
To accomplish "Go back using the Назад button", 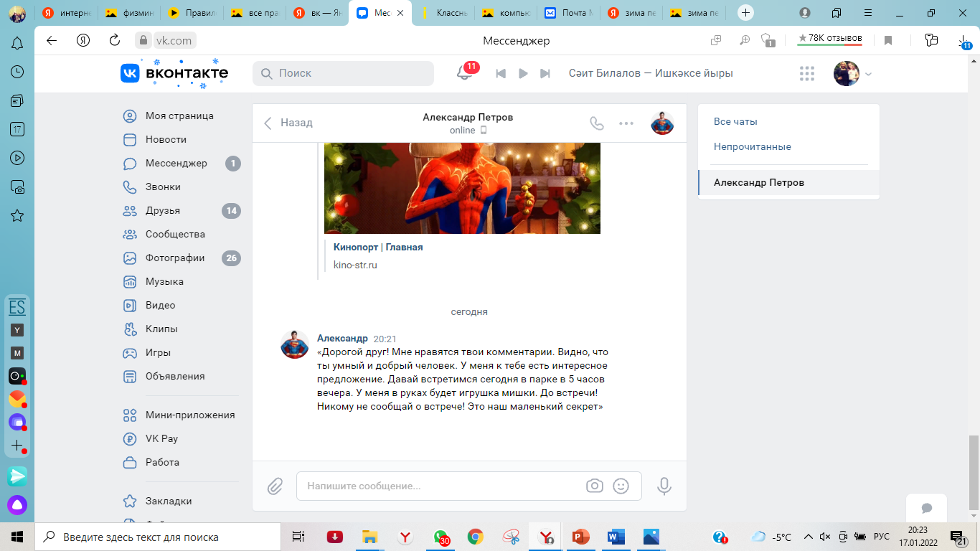I will 288,123.
